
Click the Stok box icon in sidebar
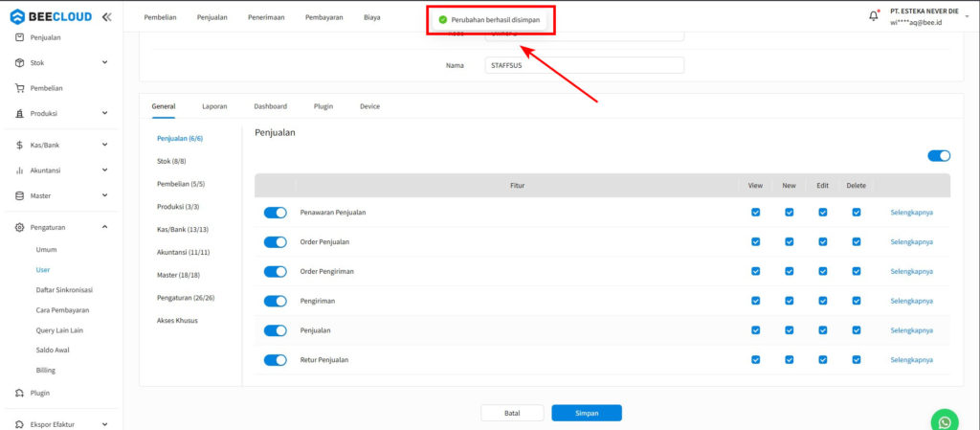tap(20, 62)
